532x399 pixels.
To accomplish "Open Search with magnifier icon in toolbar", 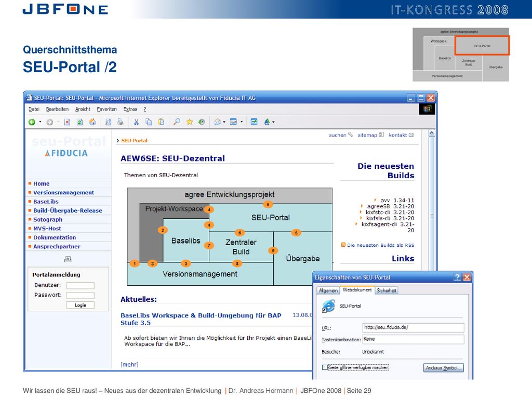I will [x=177, y=122].
